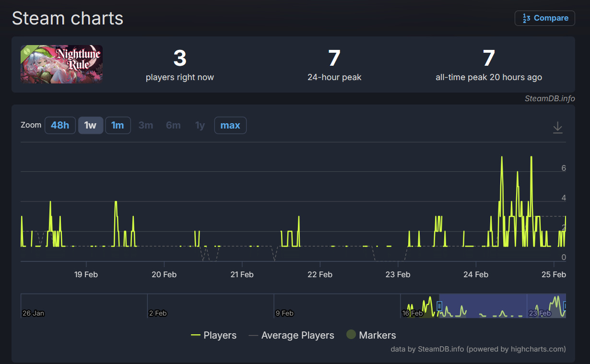Viewport: 590px width, 364px height.
Task: Click the Compare button
Action: point(544,18)
